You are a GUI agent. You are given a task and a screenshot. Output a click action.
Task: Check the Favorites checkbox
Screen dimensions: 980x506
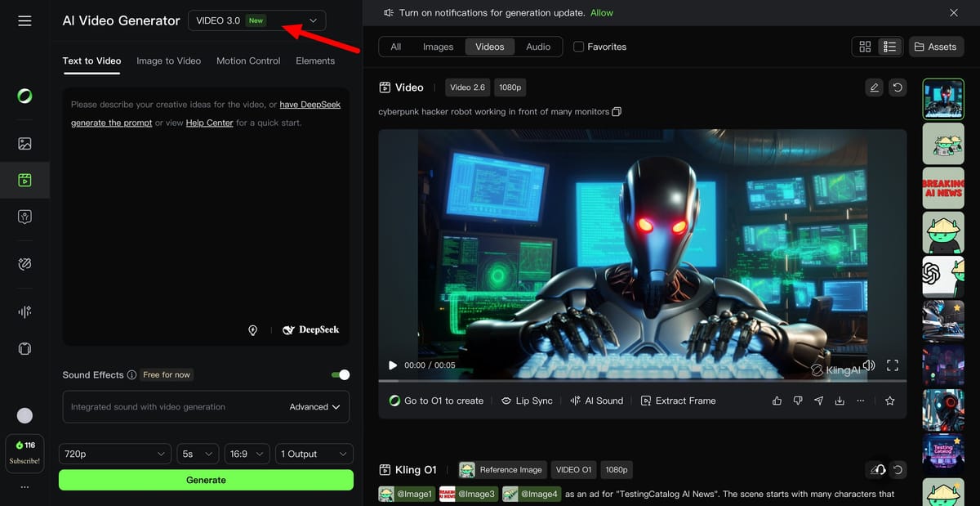click(579, 47)
